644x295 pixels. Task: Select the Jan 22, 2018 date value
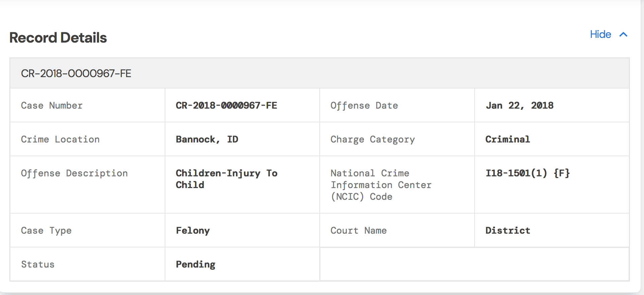click(x=519, y=106)
